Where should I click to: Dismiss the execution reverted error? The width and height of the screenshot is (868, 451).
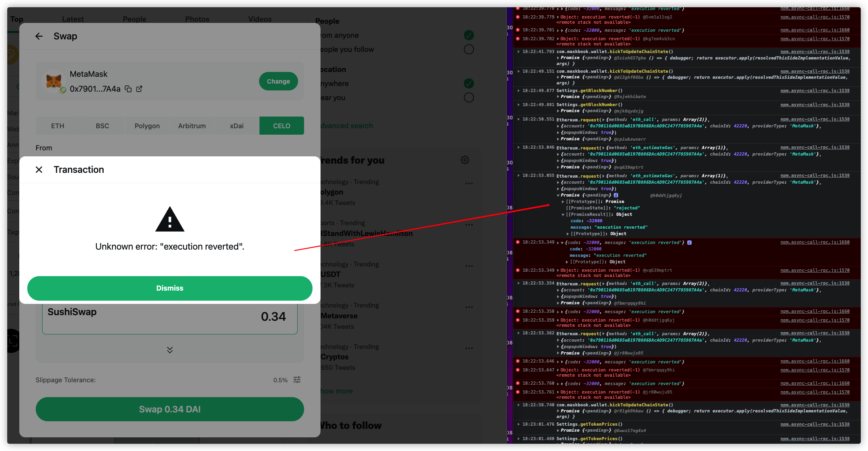pyautogui.click(x=170, y=288)
